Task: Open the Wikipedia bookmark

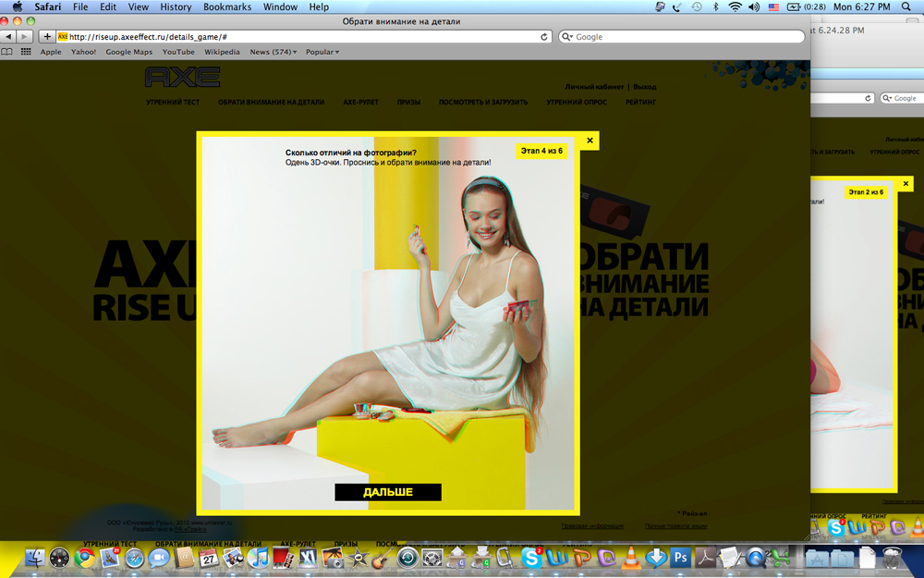Action: (222, 52)
